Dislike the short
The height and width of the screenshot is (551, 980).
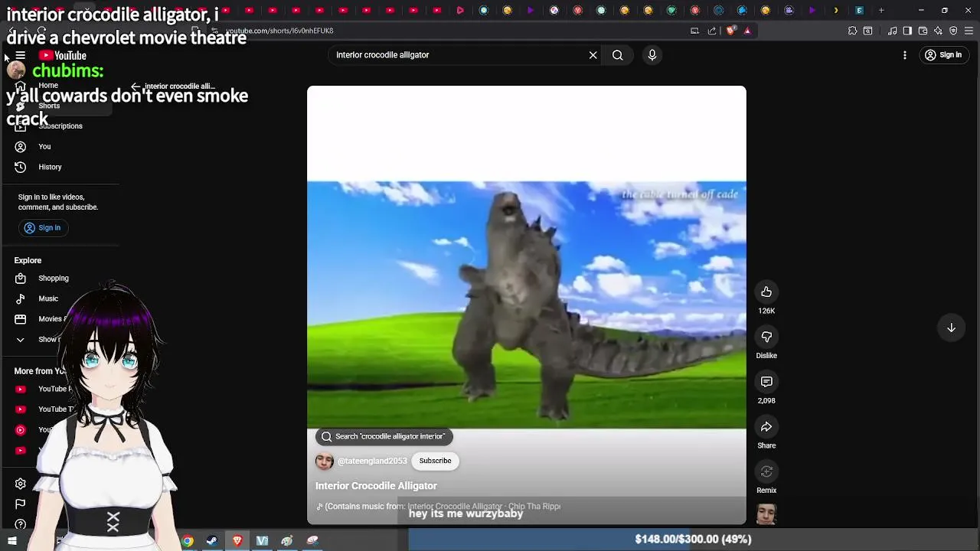766,337
